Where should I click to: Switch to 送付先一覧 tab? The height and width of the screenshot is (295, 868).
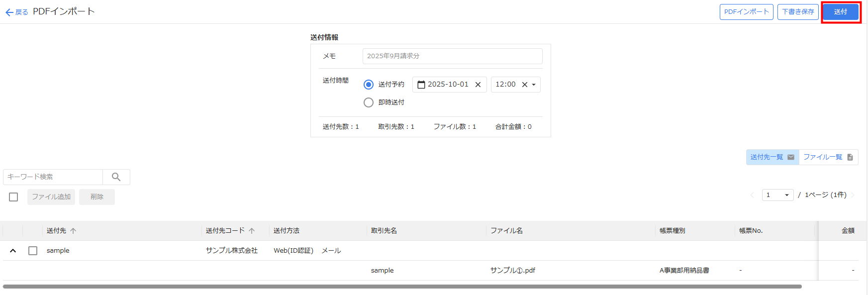772,157
